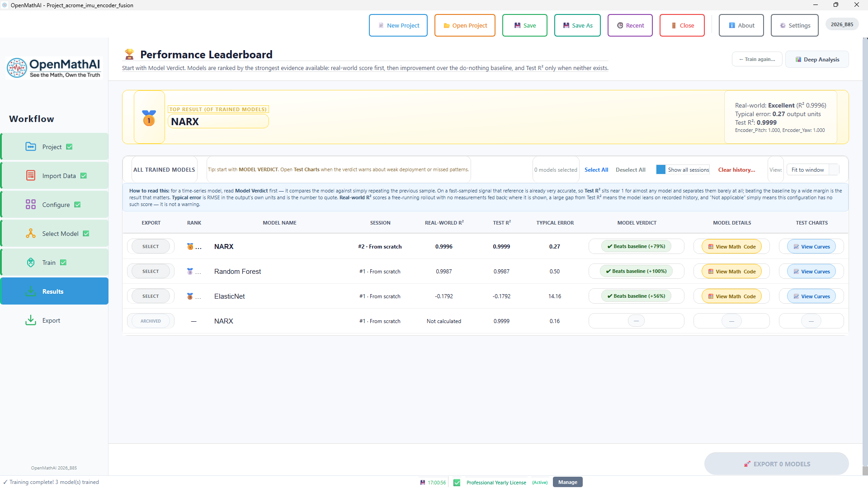Open the Recent projects list
This screenshot has height=488, width=868.
[630, 25]
